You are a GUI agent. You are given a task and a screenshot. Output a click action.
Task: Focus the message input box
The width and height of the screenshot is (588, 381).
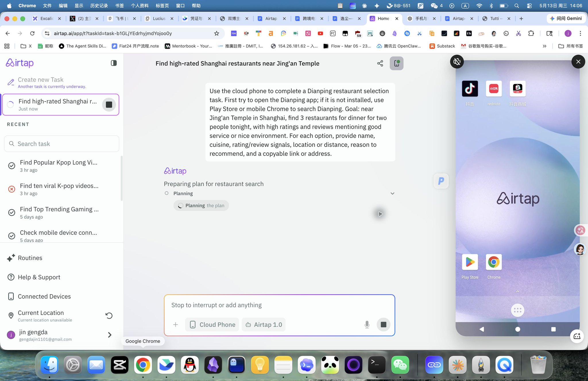[x=279, y=305]
